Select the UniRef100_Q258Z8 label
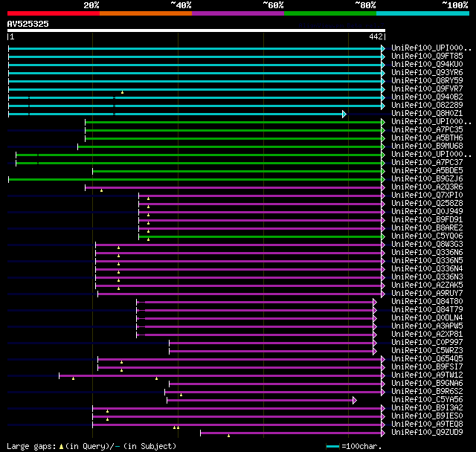Viewport: 476px width, 452px height. pyautogui.click(x=427, y=204)
